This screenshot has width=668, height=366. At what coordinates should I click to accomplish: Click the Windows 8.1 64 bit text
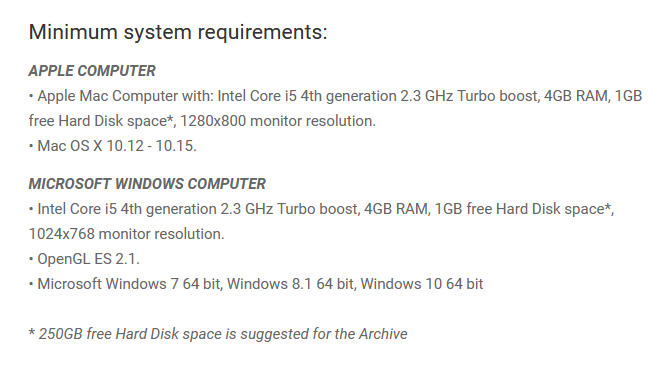[291, 284]
